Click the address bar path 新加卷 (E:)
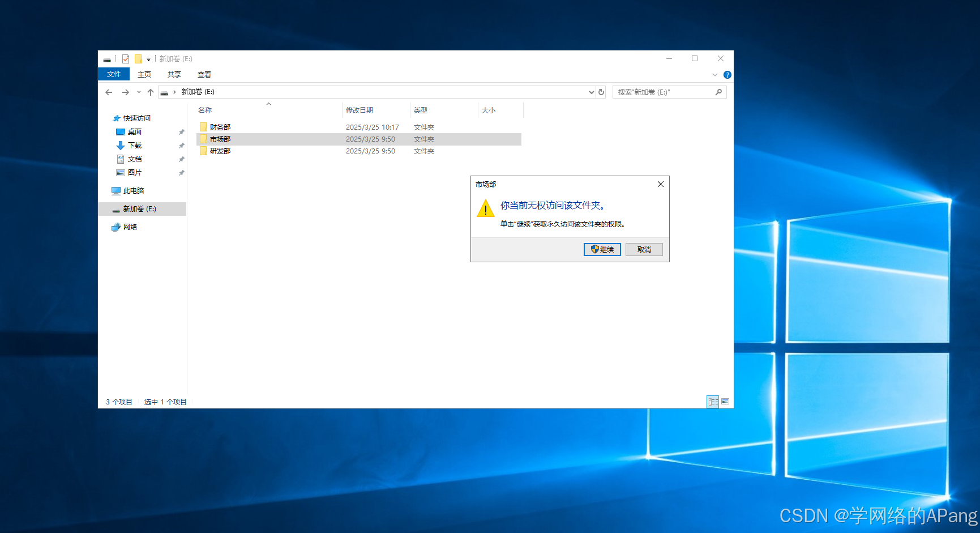 198,92
